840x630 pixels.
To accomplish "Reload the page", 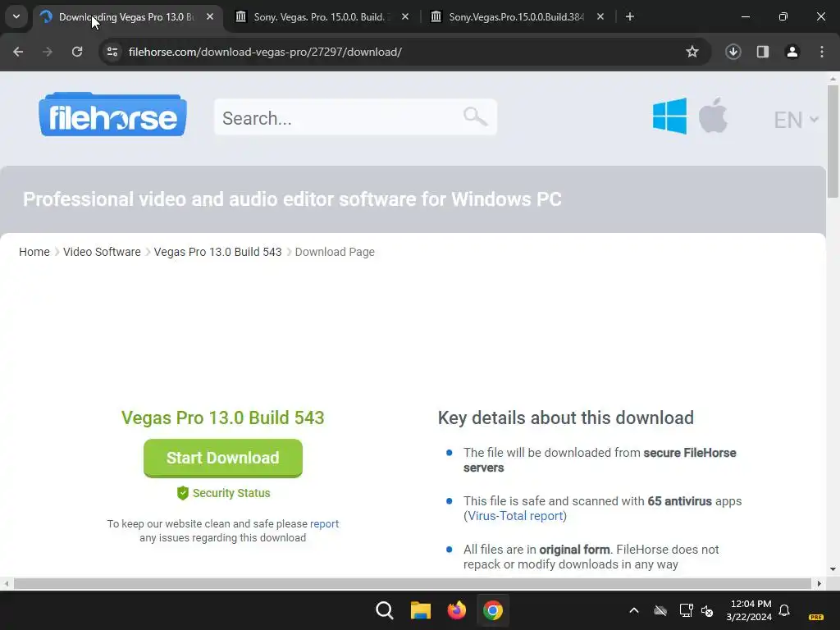I will point(77,52).
